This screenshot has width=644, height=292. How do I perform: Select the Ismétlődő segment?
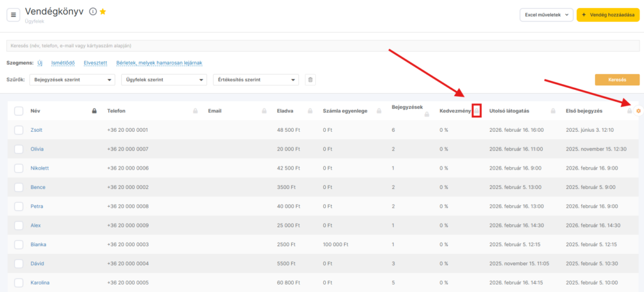(63, 63)
